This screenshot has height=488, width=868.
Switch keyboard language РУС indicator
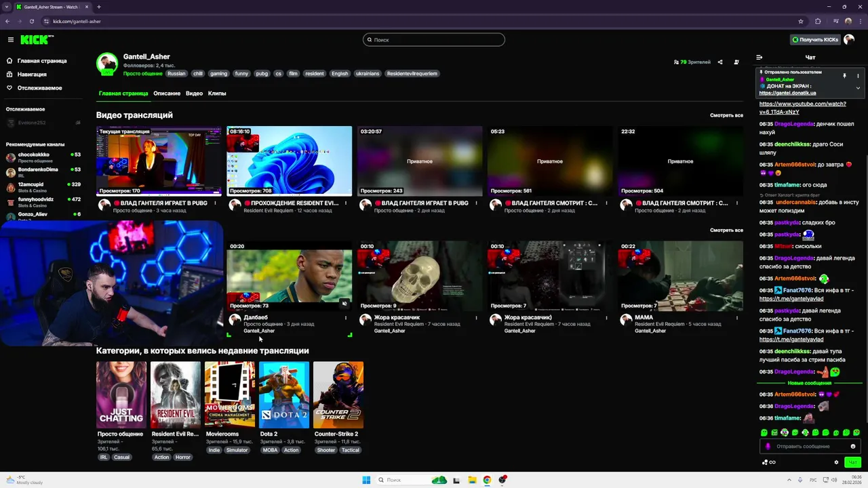[813, 480]
